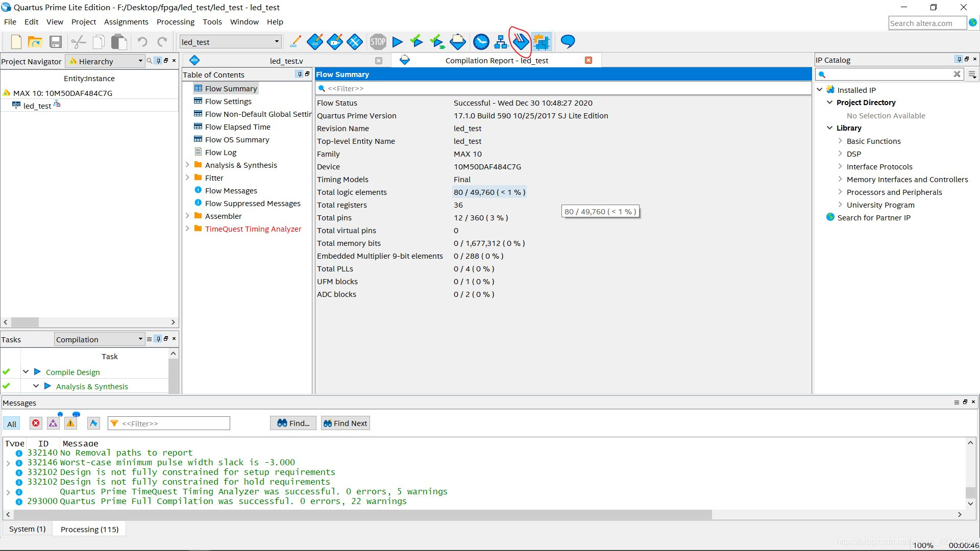Toggle the error filter icon in Messages

35,422
